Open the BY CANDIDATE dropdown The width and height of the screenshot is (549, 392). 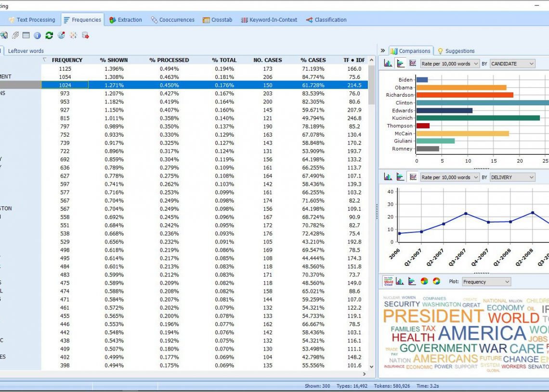(512, 63)
